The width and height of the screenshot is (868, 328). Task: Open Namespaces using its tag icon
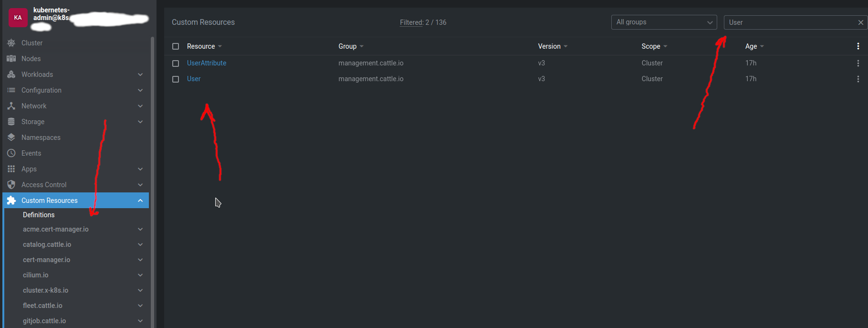coord(11,137)
